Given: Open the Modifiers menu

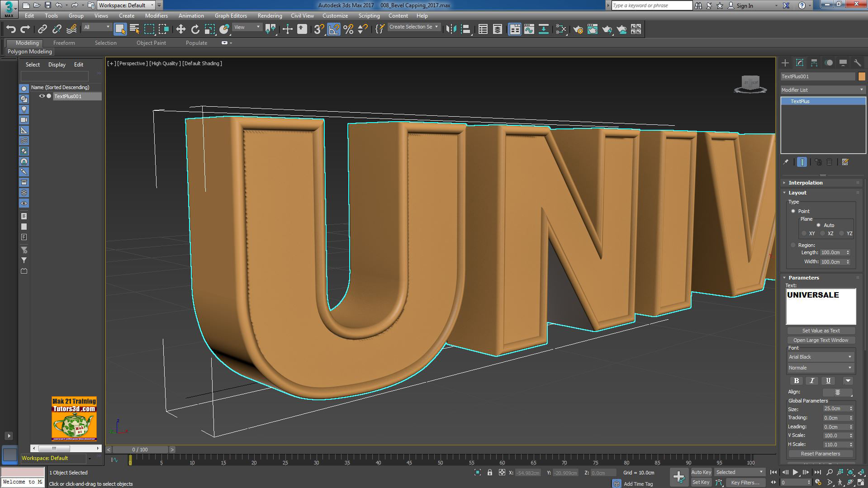Looking at the screenshot, I should point(157,16).
